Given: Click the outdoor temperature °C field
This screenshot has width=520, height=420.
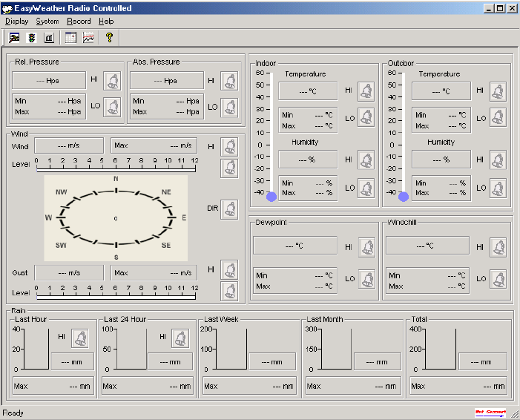Looking at the screenshot, I should 441,91.
